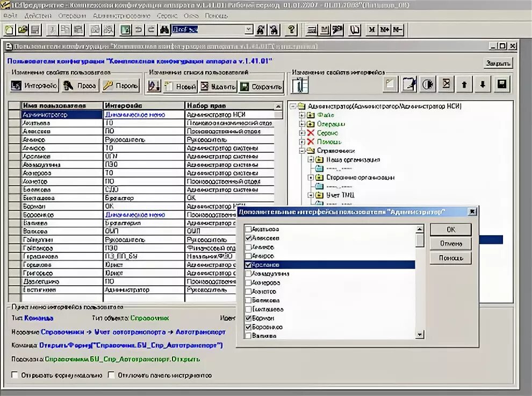
Task: Expand the Сервис tree node
Action: point(301,133)
